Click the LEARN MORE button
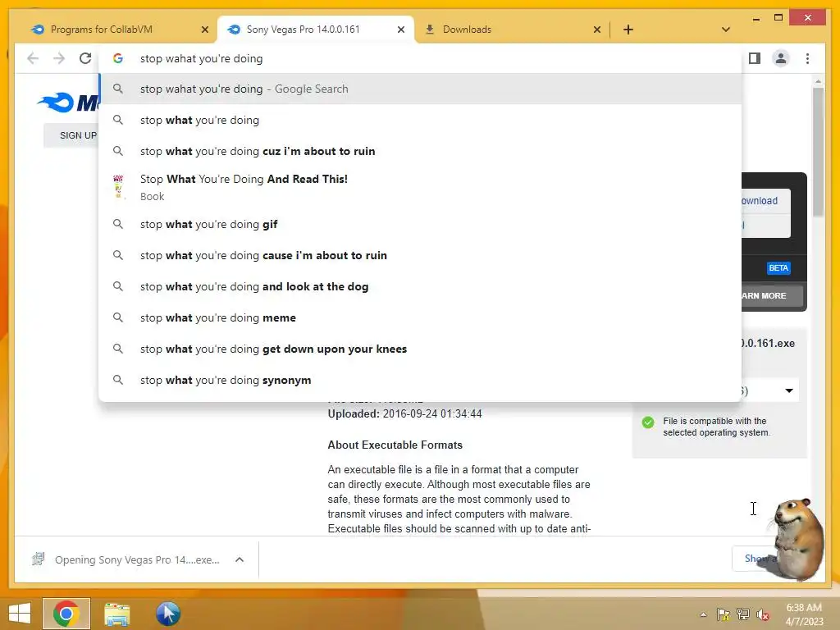The height and width of the screenshot is (630, 840). pos(771,295)
